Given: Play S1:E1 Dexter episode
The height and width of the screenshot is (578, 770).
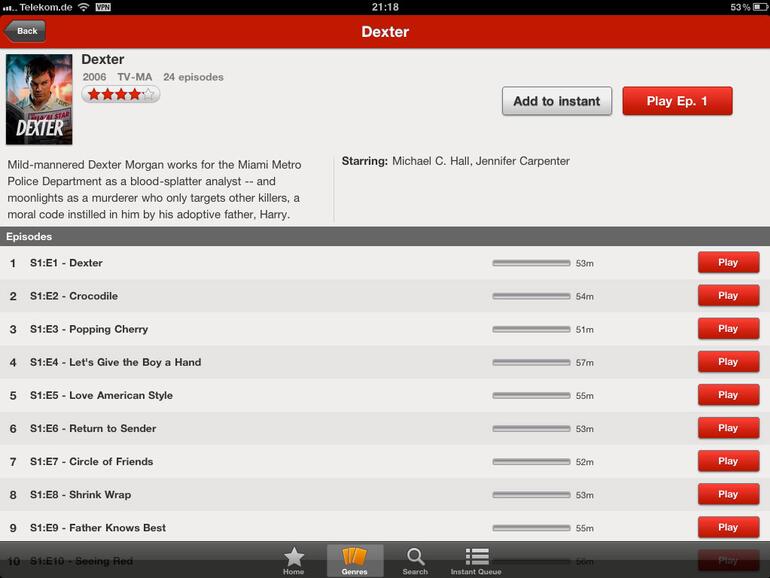Looking at the screenshot, I should click(728, 263).
